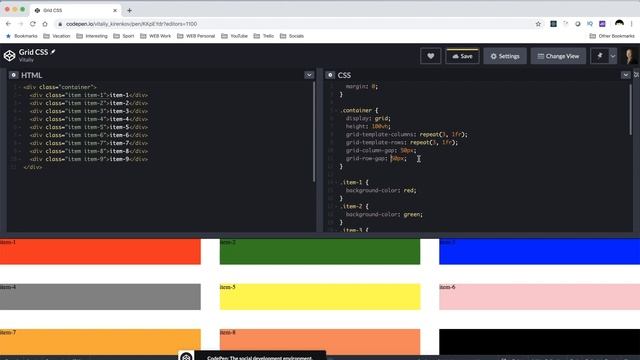Open Other Bookmarks folder
This screenshot has height=360, width=640.
click(x=612, y=36)
